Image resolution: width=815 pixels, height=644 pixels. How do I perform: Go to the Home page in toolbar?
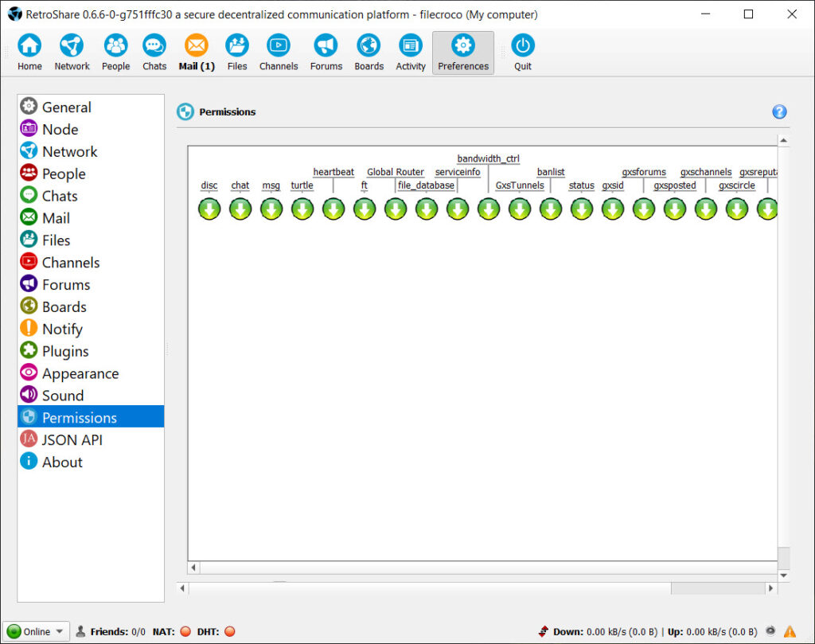(x=29, y=53)
